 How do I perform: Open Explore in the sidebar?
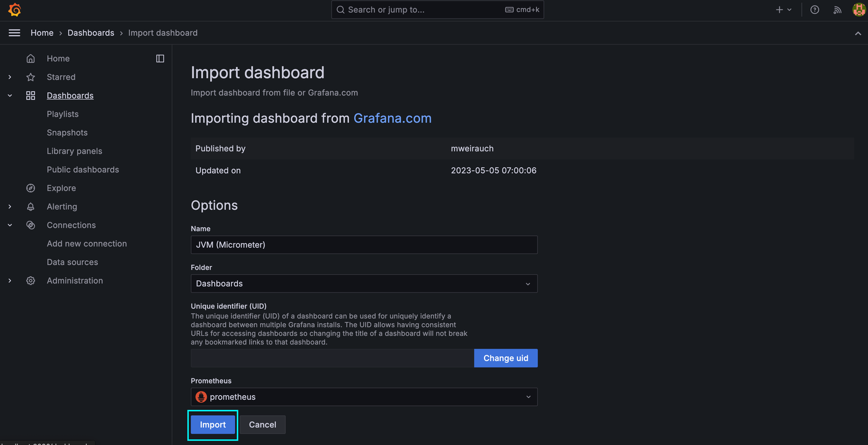click(x=61, y=188)
